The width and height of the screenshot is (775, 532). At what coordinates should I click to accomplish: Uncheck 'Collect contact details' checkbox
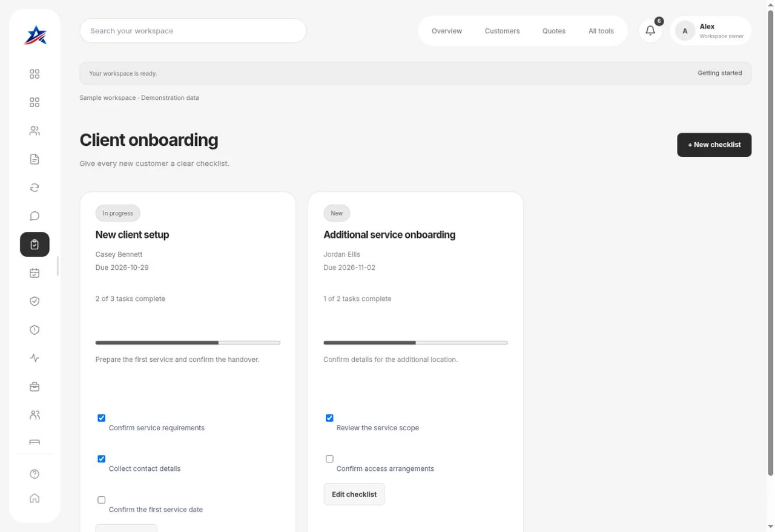pos(102,459)
